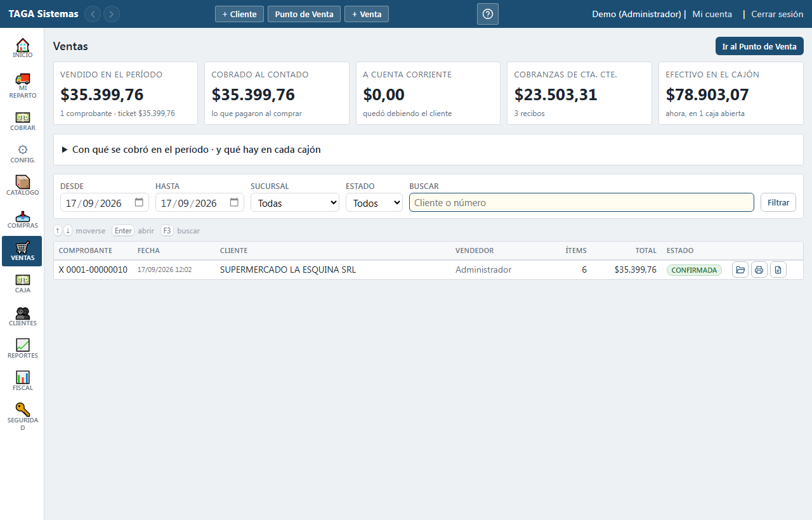The image size is (812, 520).
Task: Open Config. settings in the sidebar
Action: point(22,153)
